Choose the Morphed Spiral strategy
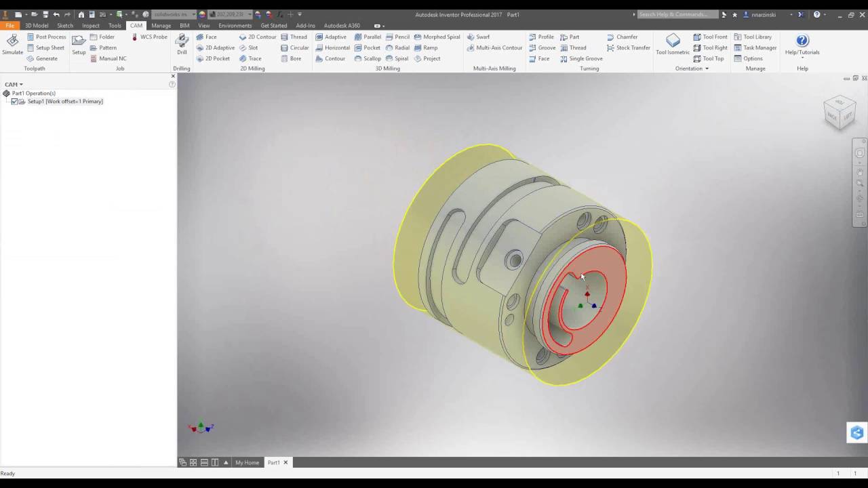This screenshot has width=868, height=488. pyautogui.click(x=437, y=37)
